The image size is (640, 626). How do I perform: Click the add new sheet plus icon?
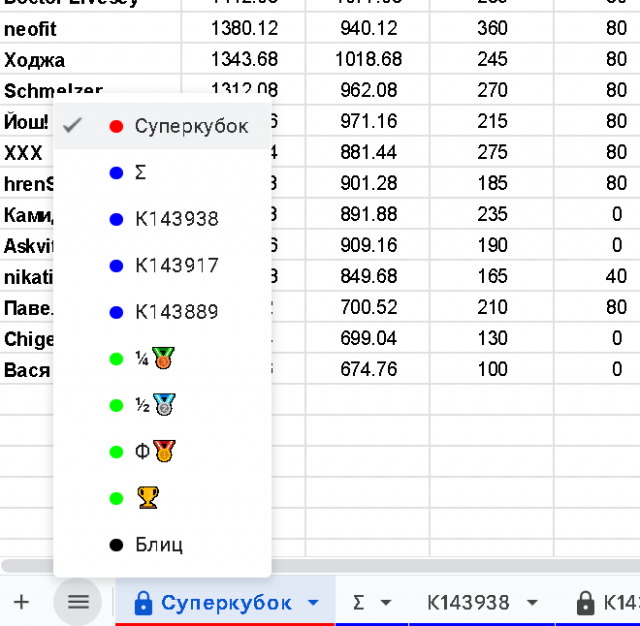pyautogui.click(x=21, y=602)
